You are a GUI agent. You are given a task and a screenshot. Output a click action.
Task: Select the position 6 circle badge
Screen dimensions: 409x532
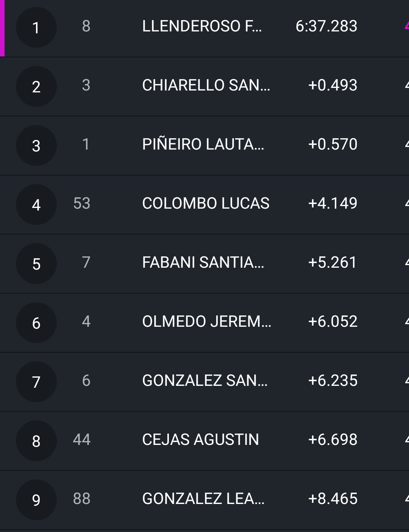point(36,323)
